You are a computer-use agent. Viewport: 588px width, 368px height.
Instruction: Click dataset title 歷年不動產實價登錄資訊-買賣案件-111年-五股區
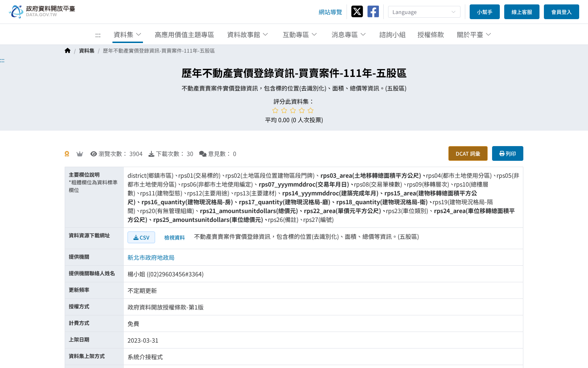click(x=294, y=73)
